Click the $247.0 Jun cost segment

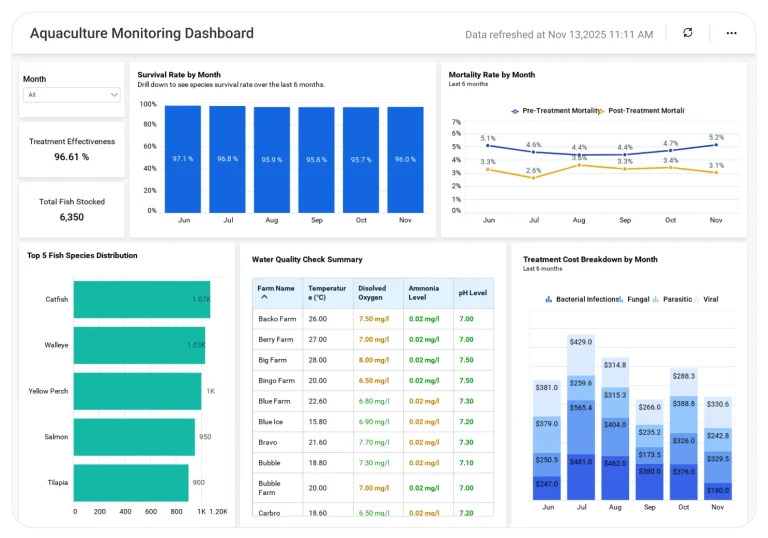(547, 488)
